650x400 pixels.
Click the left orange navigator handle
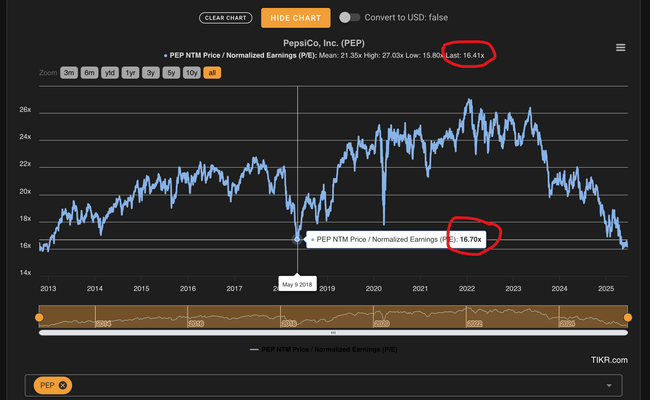[x=39, y=317]
